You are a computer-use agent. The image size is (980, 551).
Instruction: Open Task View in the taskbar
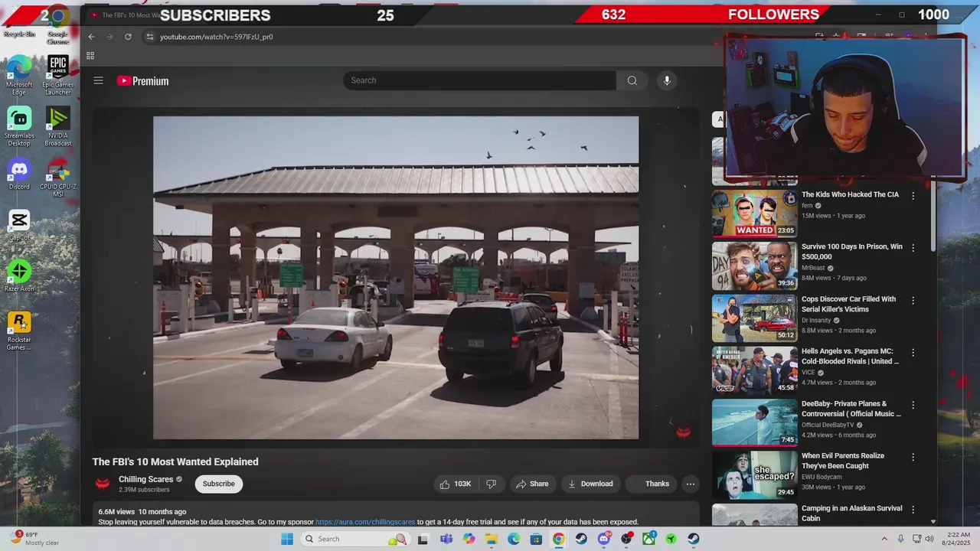pyautogui.click(x=423, y=539)
